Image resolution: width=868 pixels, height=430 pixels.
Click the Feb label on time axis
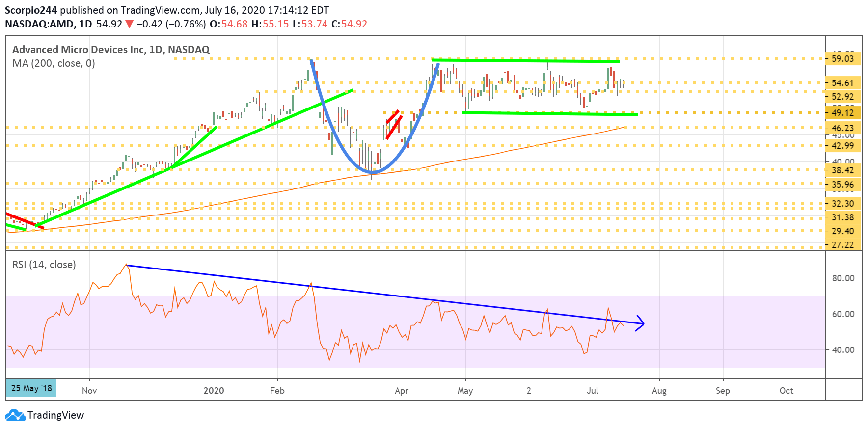pyautogui.click(x=277, y=391)
